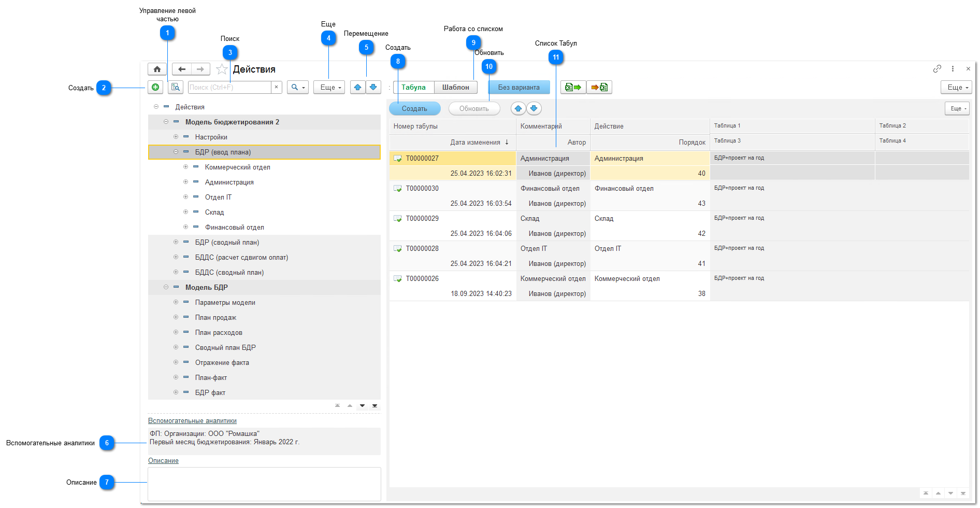Move item down in left toolbar

[x=373, y=87]
